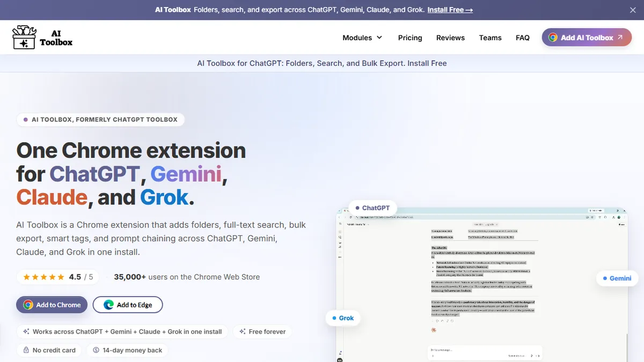Click the AI Toolbox logo in header
Viewport: 644px width, 362px height.
tap(42, 38)
